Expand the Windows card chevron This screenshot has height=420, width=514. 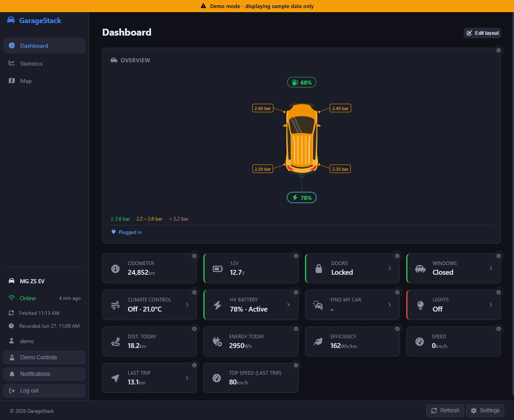491,268
